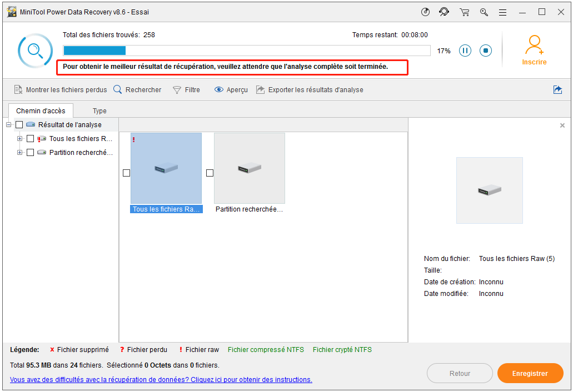The image size is (573, 392).
Task: Select Tous les fichiers R... tree item
Action: 81,139
